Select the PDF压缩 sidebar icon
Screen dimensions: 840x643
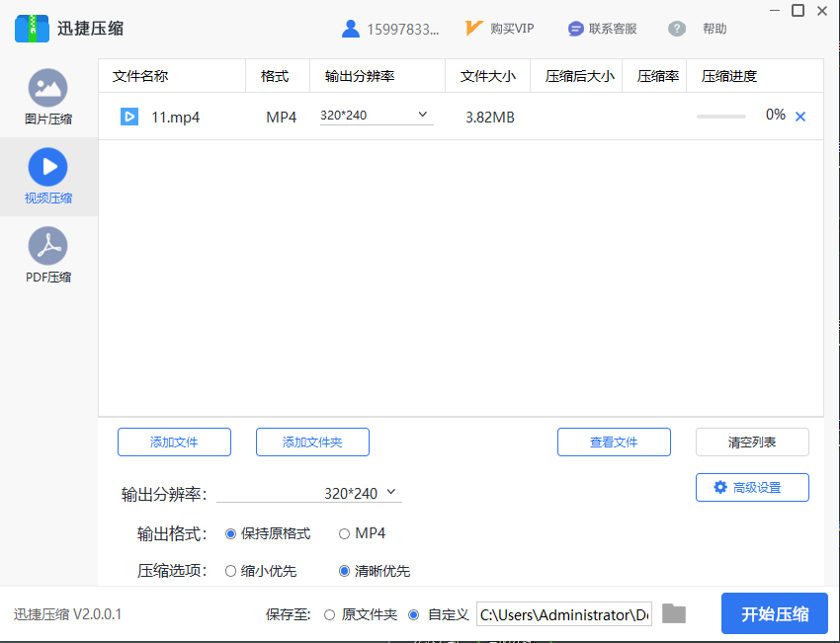point(48,246)
